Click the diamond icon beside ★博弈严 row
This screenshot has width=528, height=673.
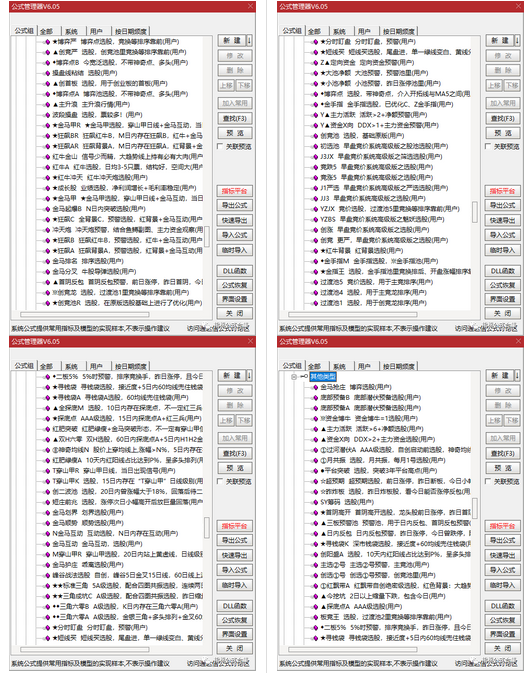pos(48,42)
